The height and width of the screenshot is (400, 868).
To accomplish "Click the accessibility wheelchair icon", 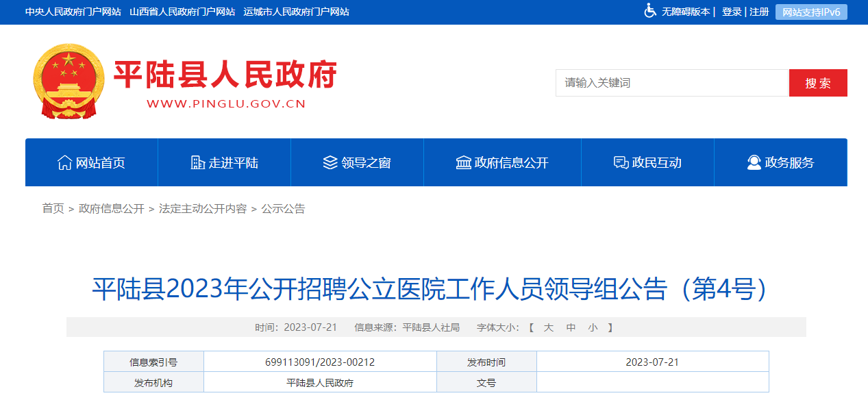I will (650, 11).
